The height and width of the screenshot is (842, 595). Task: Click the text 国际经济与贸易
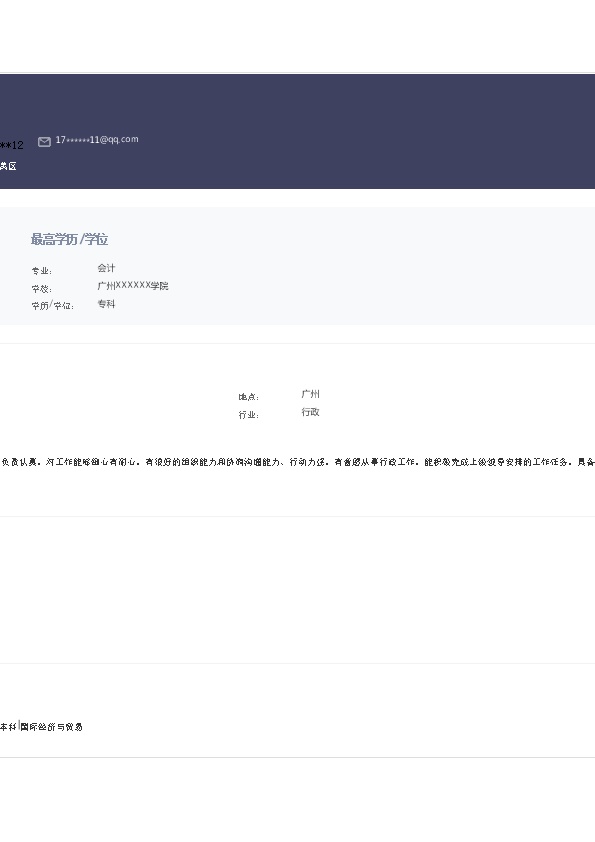point(52,727)
